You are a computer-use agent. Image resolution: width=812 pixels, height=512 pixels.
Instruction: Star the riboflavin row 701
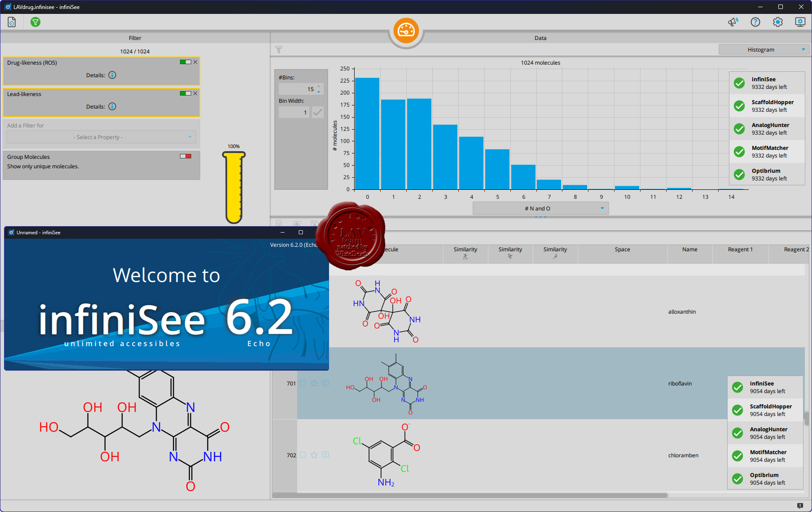tap(314, 383)
